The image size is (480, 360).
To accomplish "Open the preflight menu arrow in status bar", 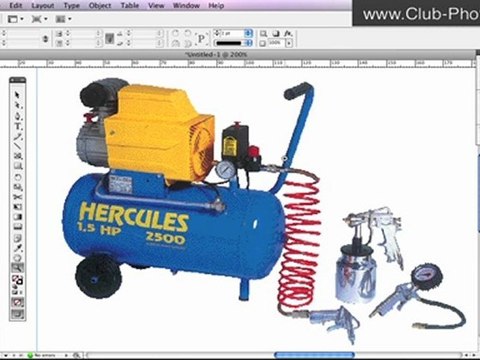I will 66,355.
